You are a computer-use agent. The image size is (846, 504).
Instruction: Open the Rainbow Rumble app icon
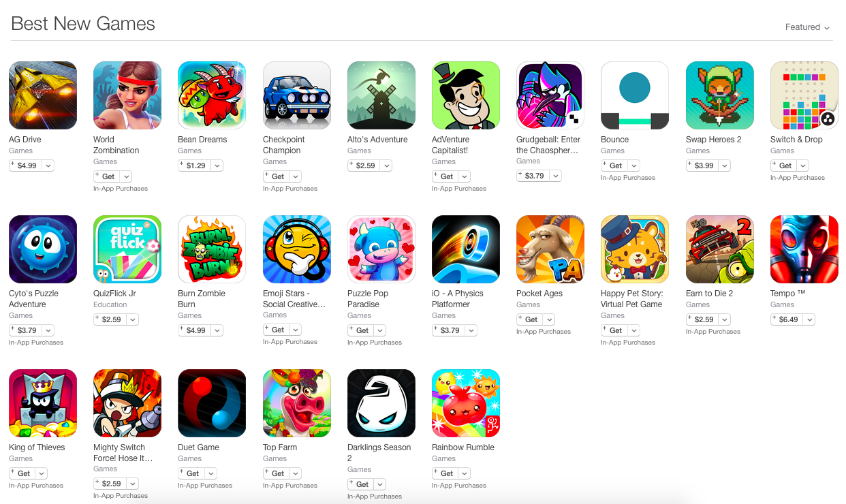[x=466, y=403]
